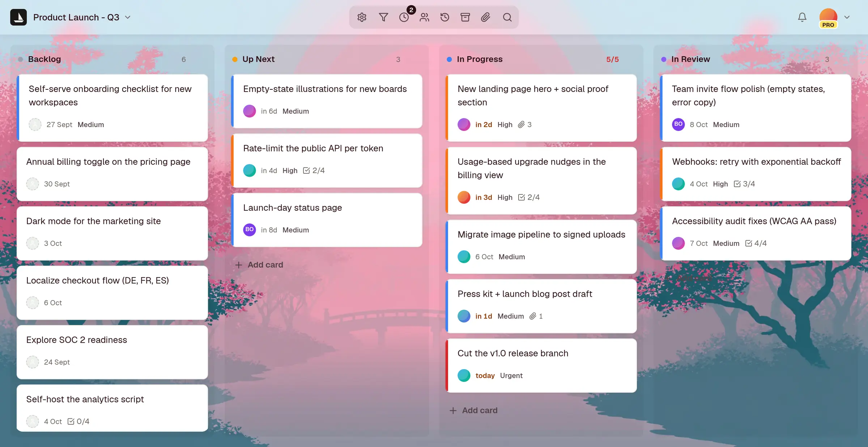The height and width of the screenshot is (447, 868).
Task: Open Localize checkout flow (DE, FR, ES) card
Action: [112, 293]
